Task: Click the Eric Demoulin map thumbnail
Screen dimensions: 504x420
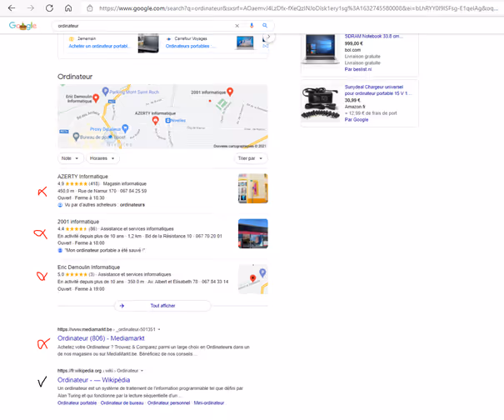Action: tap(253, 279)
